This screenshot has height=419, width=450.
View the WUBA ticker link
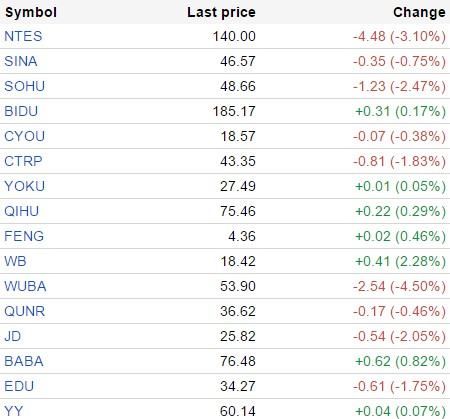(x=25, y=286)
